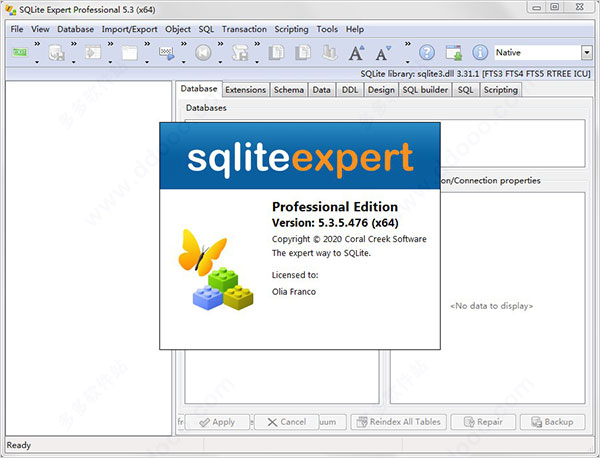Click the Cancel button
600x458 pixels.
pyautogui.click(x=287, y=422)
